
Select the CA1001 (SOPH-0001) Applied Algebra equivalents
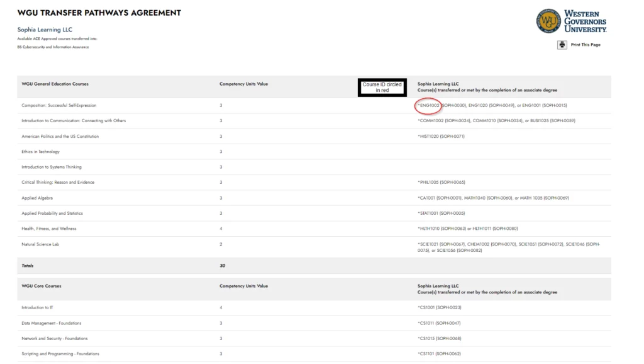(x=493, y=198)
